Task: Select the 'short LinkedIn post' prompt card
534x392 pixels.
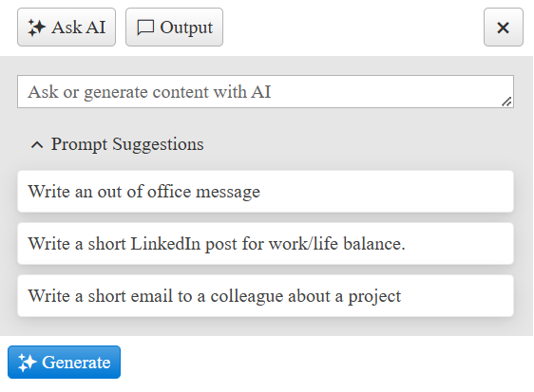Action: pos(265,244)
